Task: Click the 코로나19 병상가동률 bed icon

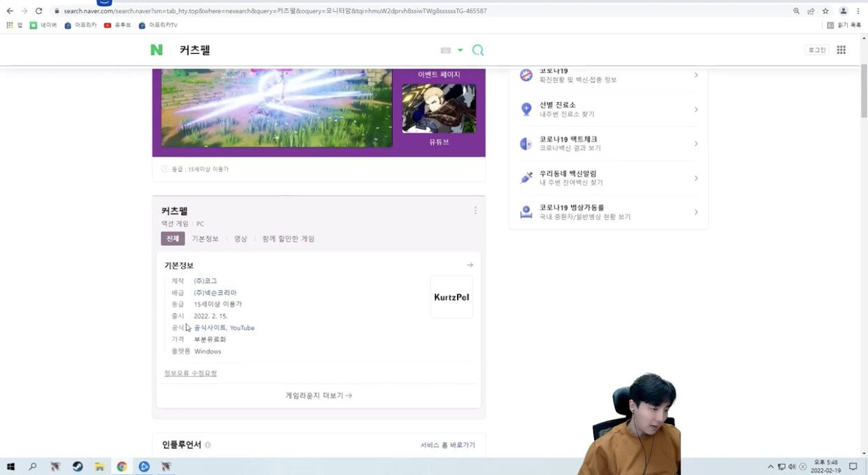Action: coord(526,212)
